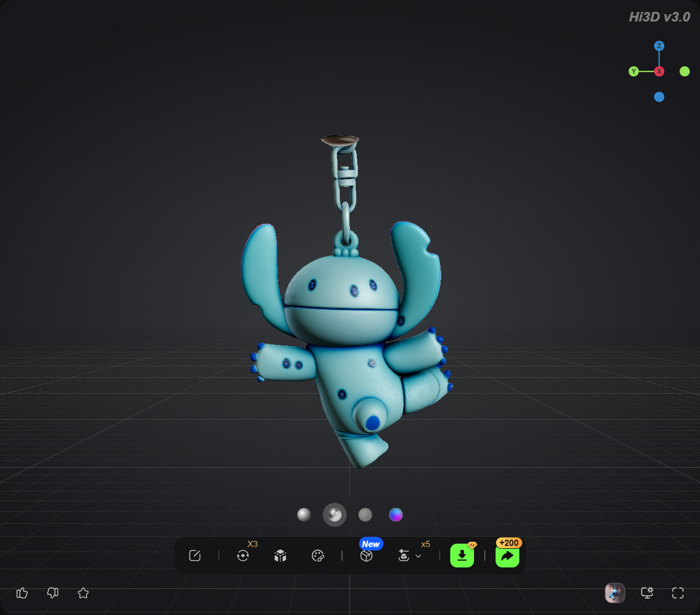700x615 pixels.
Task: Dislike the model with thumbs down
Action: [x=53, y=593]
